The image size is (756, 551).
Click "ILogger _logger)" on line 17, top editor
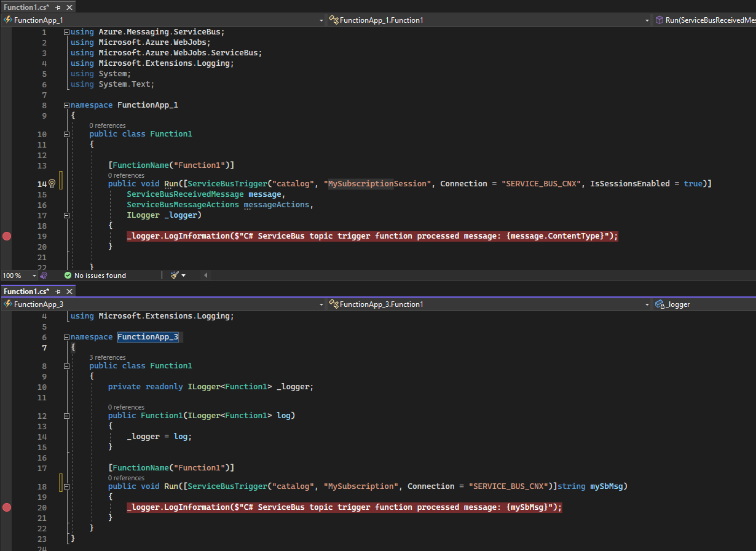pyautogui.click(x=164, y=215)
